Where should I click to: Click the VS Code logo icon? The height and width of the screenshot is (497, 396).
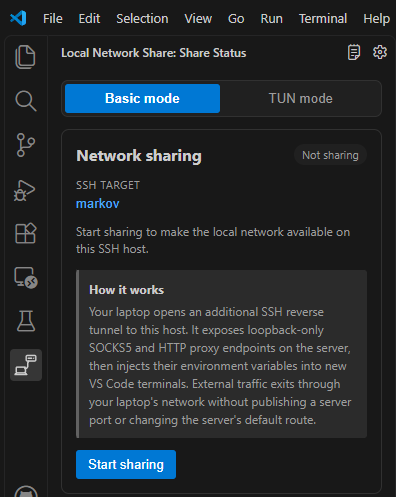coord(18,18)
